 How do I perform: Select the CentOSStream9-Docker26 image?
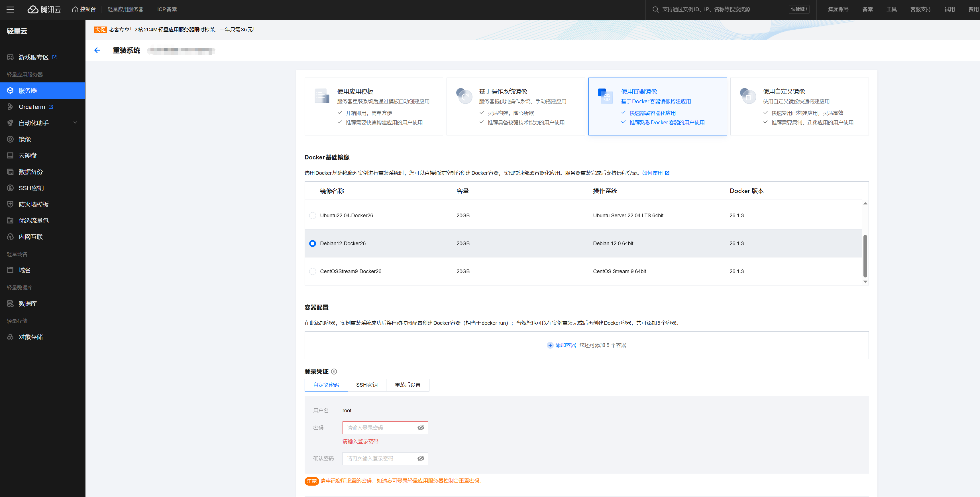click(x=312, y=271)
